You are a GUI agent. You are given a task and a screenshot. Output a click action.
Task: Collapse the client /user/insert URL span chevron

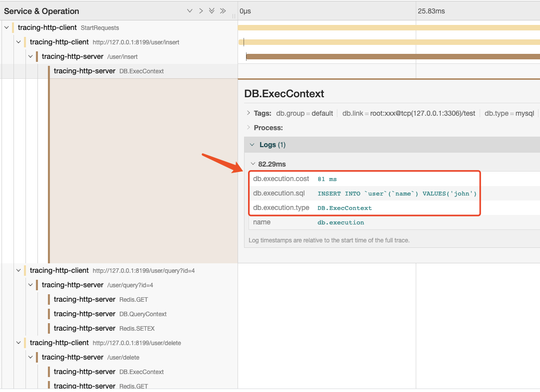click(x=18, y=42)
